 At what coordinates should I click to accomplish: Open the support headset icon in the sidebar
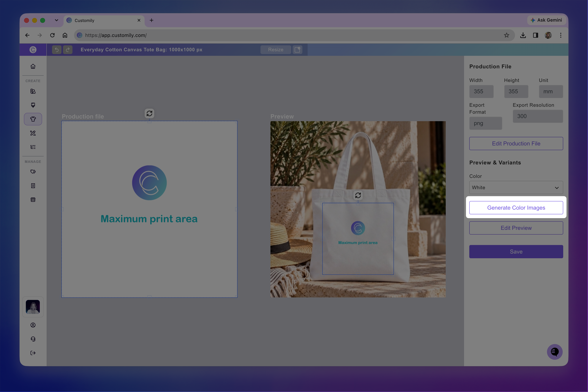[33, 339]
